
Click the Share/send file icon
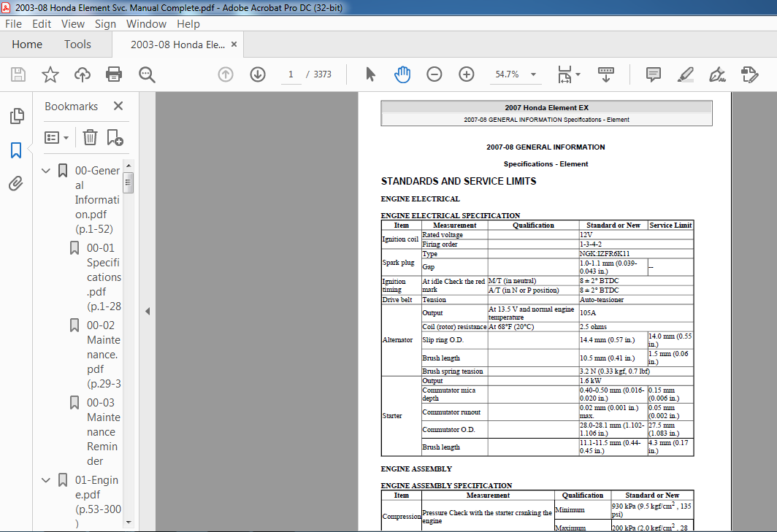pyautogui.click(x=749, y=74)
